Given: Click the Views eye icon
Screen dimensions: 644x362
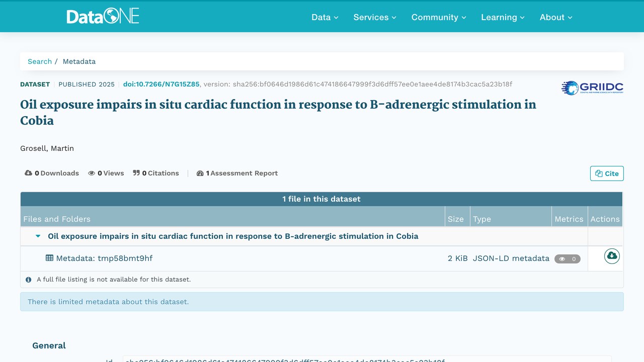Looking at the screenshot, I should tap(92, 173).
